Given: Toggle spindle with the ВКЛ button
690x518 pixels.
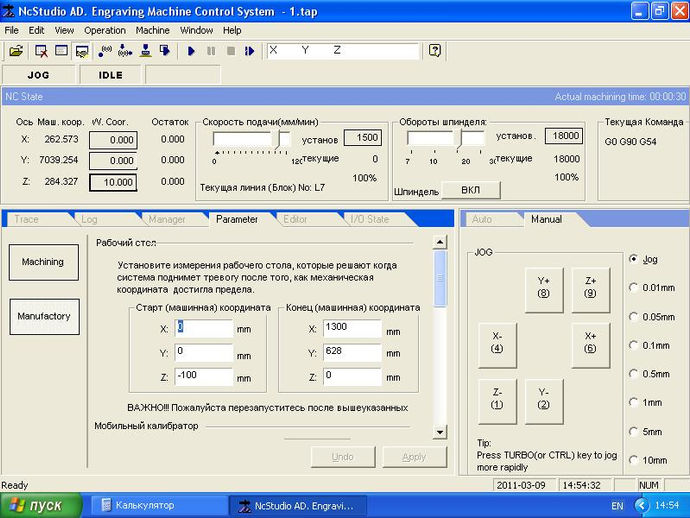Looking at the screenshot, I should [471, 190].
